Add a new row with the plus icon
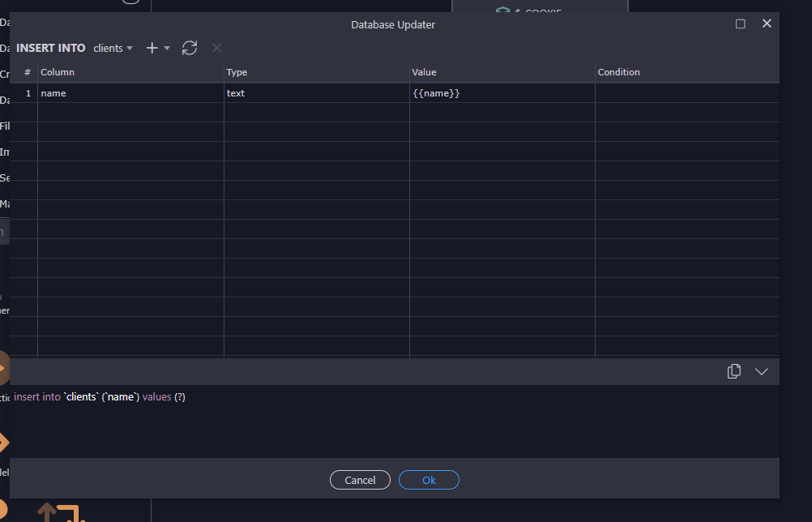Viewport: 812px width, 522px height. pyautogui.click(x=150, y=48)
